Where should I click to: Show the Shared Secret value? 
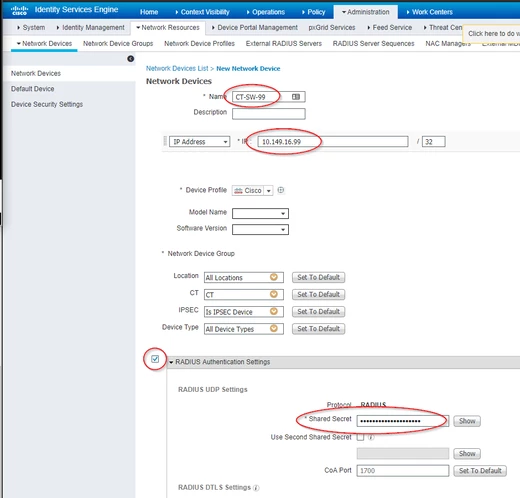pos(467,421)
